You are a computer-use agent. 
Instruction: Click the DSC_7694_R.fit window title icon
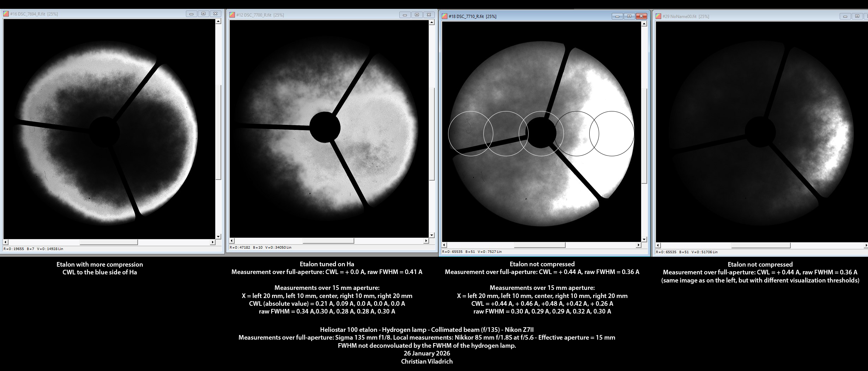[6, 14]
